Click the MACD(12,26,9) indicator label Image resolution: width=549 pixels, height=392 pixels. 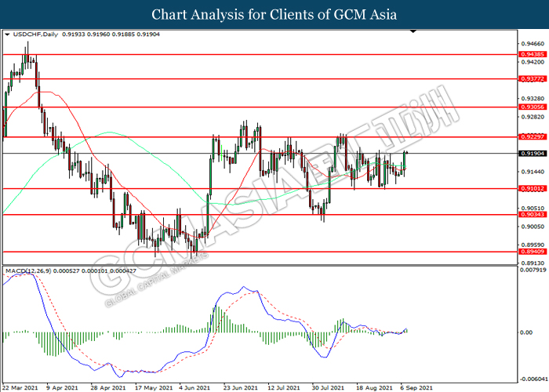(28, 271)
